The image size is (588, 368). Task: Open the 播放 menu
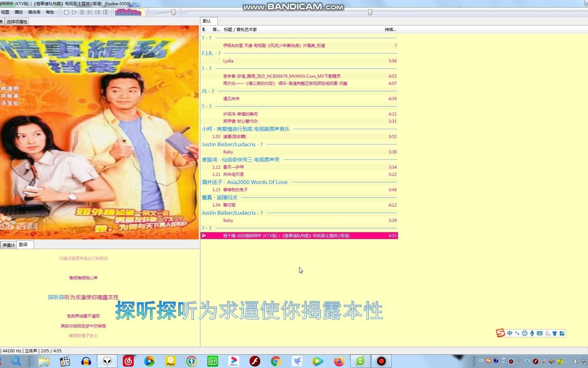(x=19, y=12)
